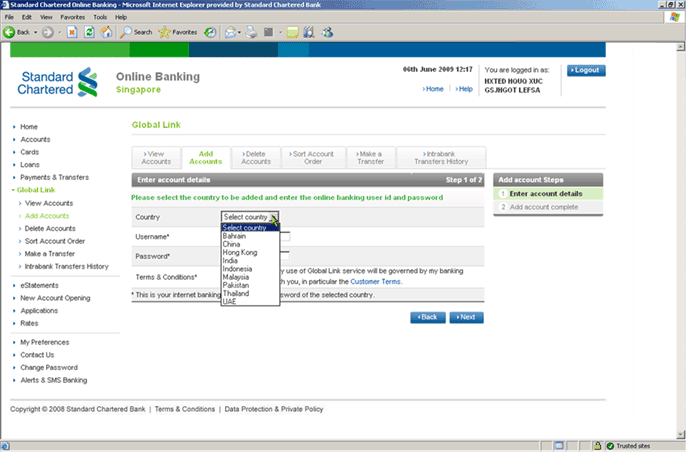Click the Print toolbar icon

252,32
